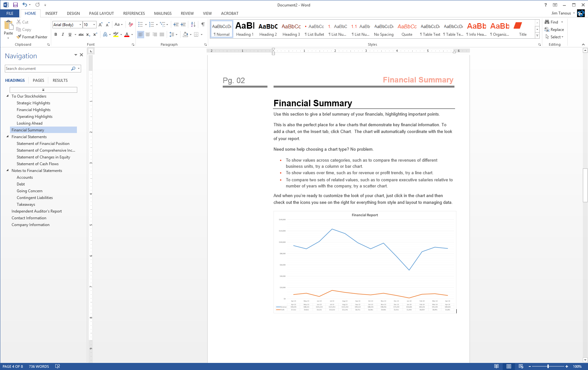588x370 pixels.
Task: Toggle Bold formatting
Action: click(x=56, y=34)
